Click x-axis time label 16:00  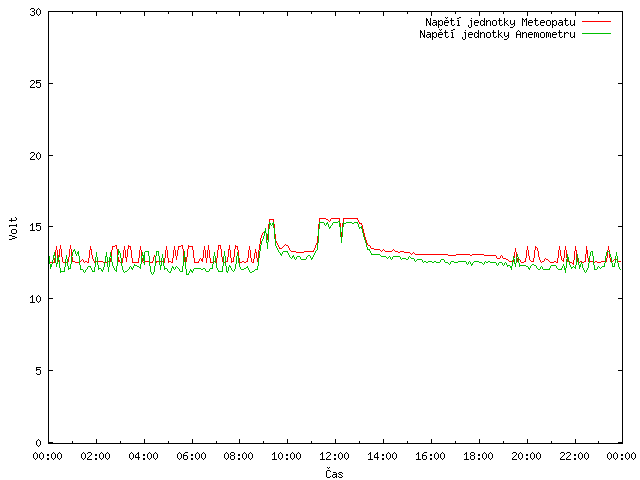430,456
